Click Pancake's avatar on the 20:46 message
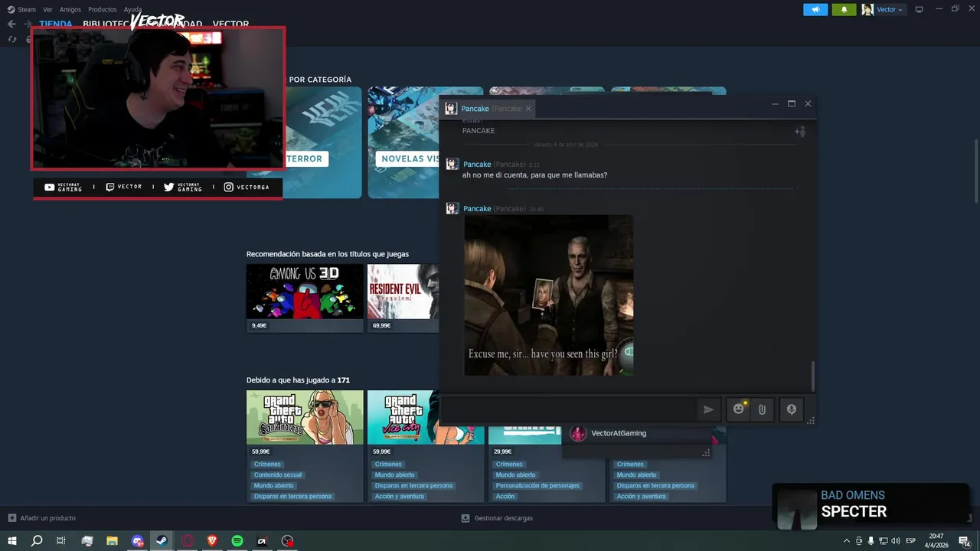 (x=452, y=208)
